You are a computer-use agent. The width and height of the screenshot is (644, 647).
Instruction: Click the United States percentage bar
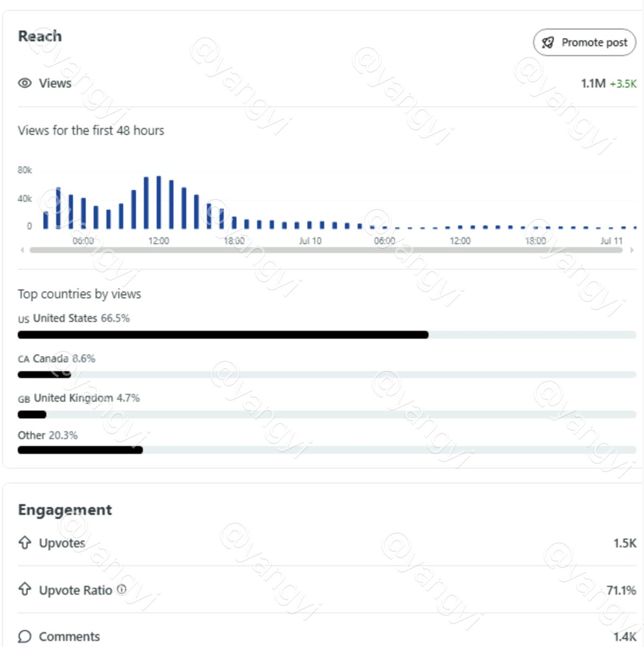point(327,335)
